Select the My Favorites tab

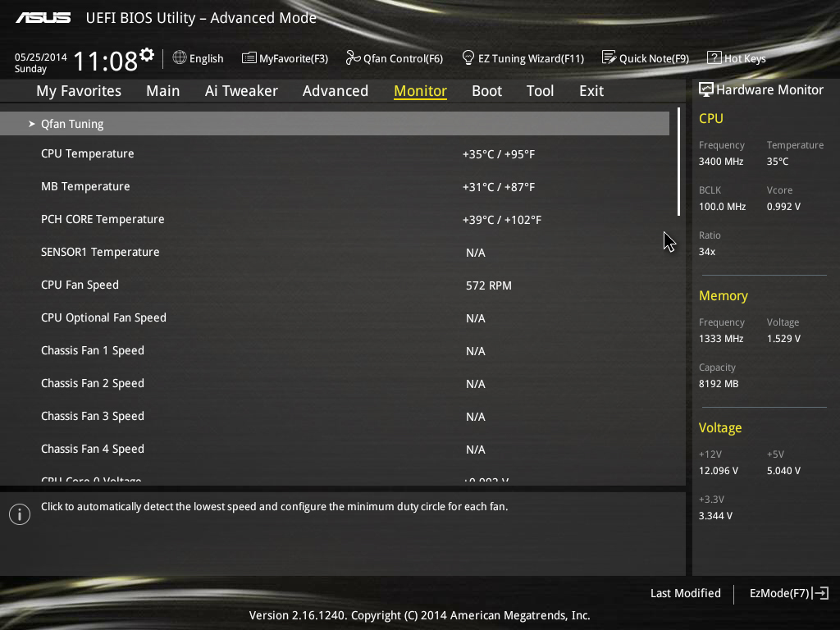[x=79, y=91]
